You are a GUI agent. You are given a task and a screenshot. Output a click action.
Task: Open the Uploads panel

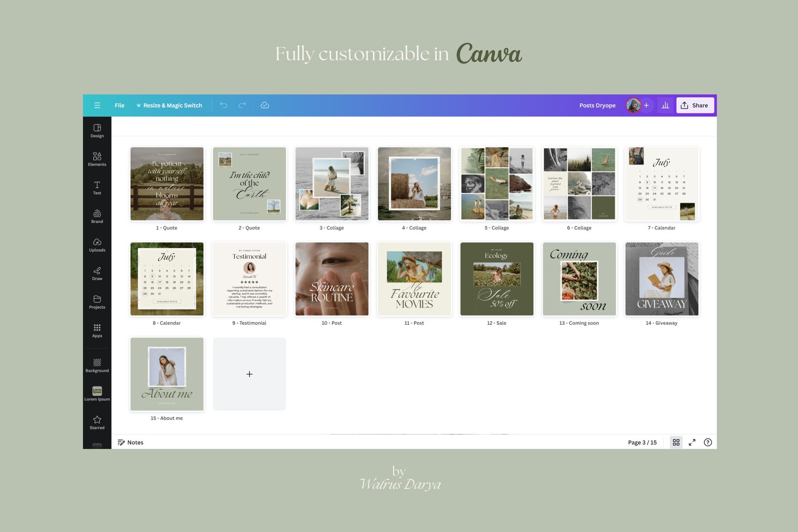point(97,245)
